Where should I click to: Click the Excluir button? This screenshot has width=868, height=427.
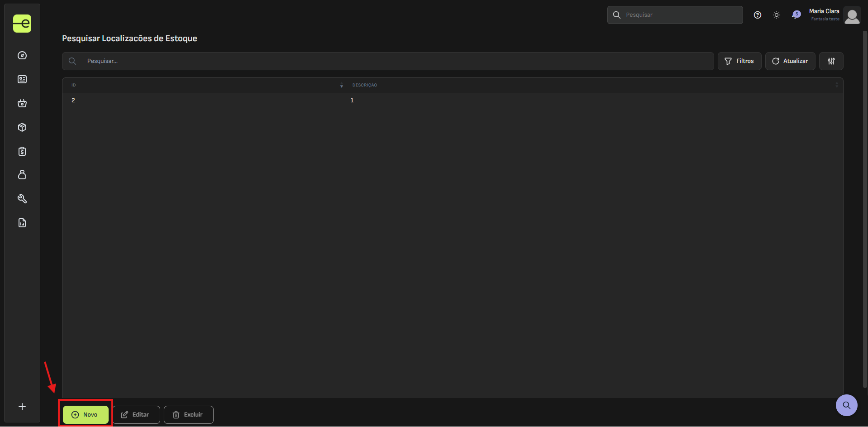pos(189,415)
